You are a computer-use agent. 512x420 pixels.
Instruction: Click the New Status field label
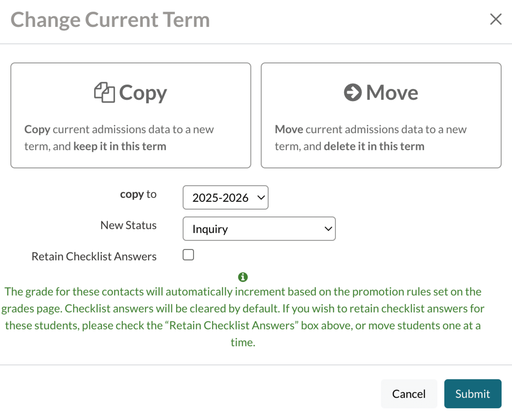pos(128,225)
